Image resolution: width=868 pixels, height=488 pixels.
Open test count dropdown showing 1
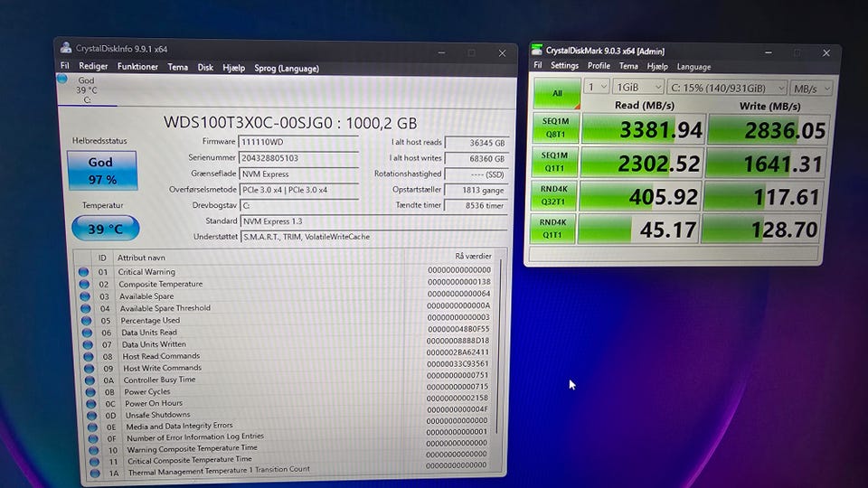(596, 87)
